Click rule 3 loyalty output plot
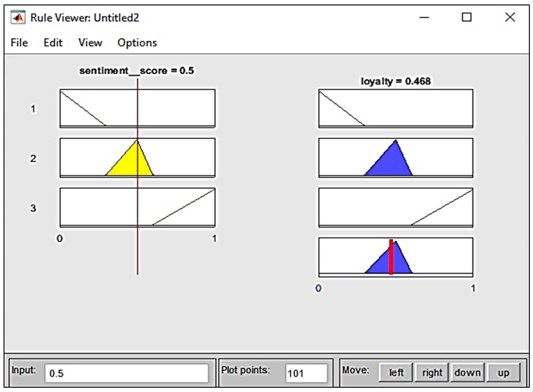The width and height of the screenshot is (533, 392). (x=396, y=208)
